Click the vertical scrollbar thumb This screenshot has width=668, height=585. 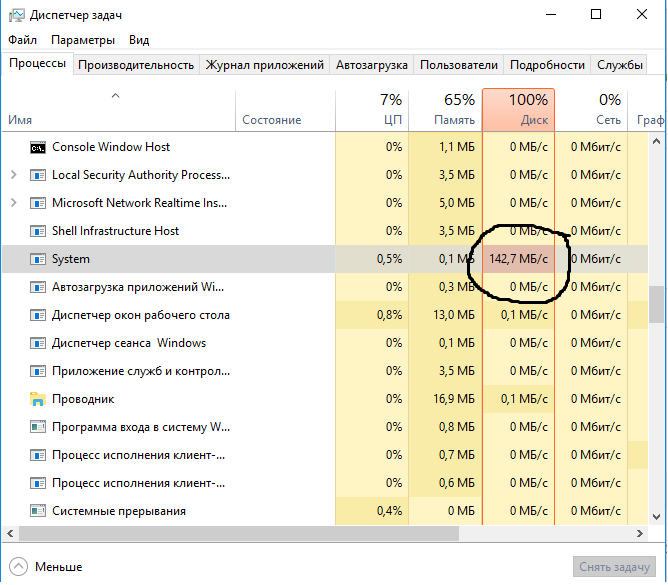point(656,304)
